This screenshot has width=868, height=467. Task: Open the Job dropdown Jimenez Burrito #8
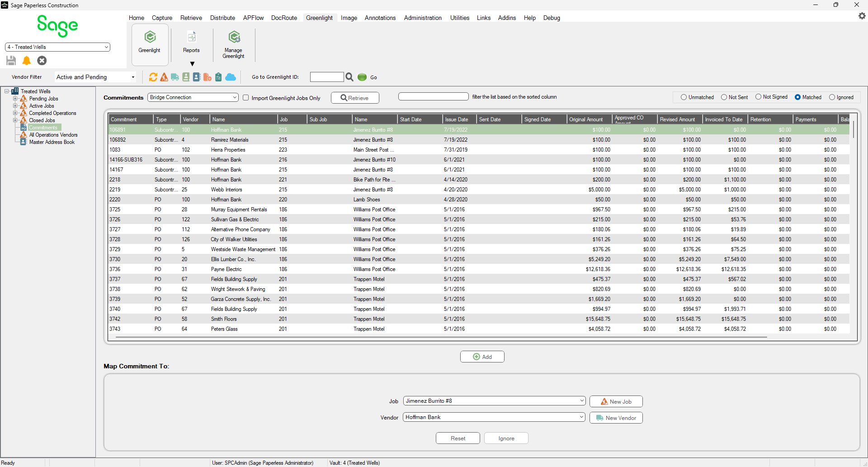pos(494,401)
